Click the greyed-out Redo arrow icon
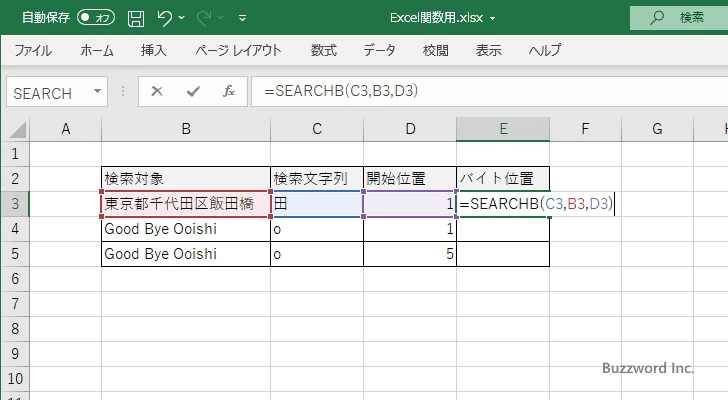Image resolution: width=728 pixels, height=400 pixels. [203, 18]
